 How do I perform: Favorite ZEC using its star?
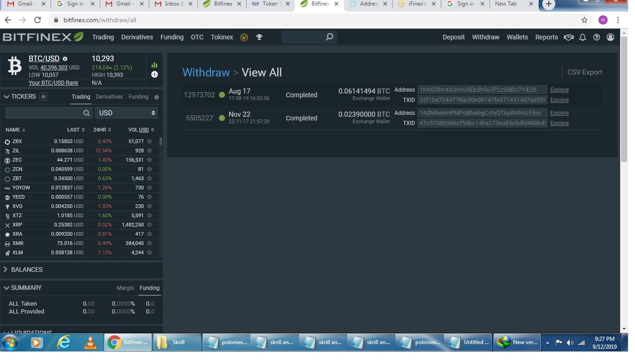coord(149,160)
